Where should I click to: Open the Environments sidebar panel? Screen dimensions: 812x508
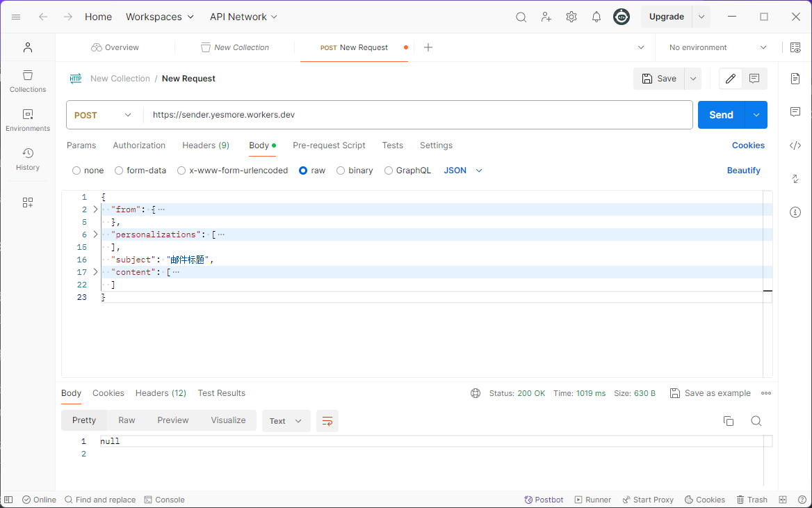point(28,120)
